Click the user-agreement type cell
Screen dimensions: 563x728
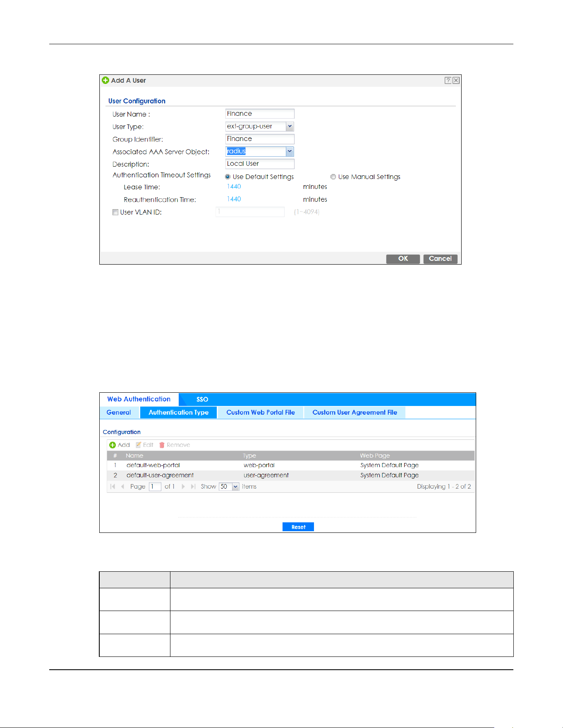click(266, 475)
